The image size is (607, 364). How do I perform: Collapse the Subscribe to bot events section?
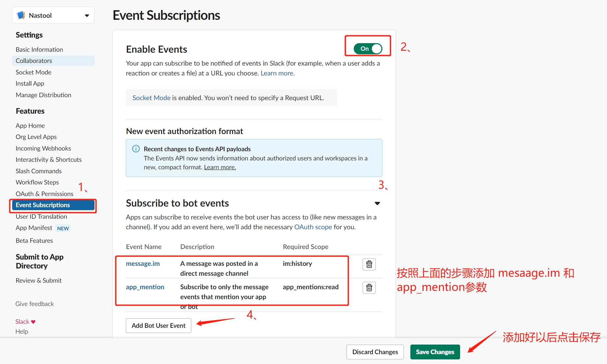(377, 203)
